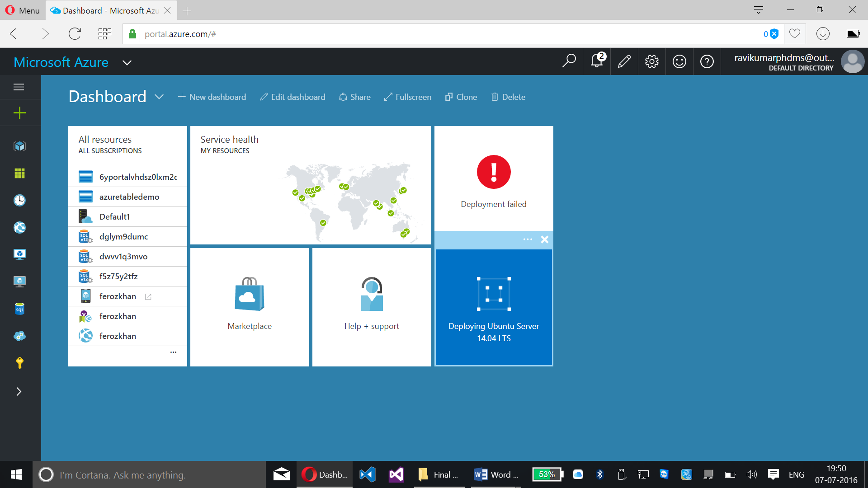
Task: Reload the Azure portal page
Action: [75, 33]
